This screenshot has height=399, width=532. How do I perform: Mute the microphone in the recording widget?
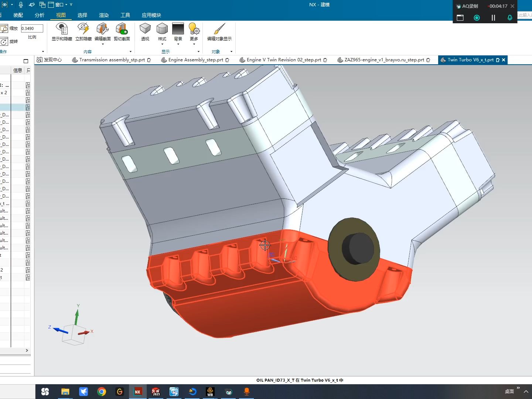tap(509, 17)
